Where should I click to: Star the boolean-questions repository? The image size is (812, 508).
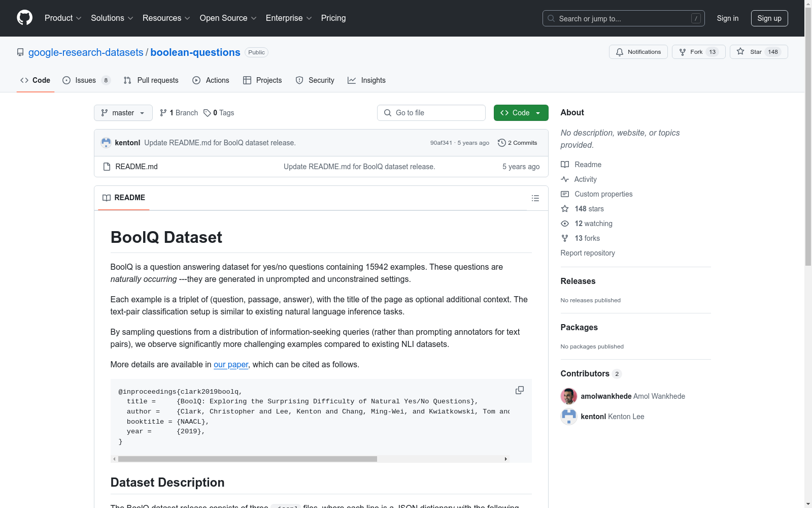pos(759,52)
